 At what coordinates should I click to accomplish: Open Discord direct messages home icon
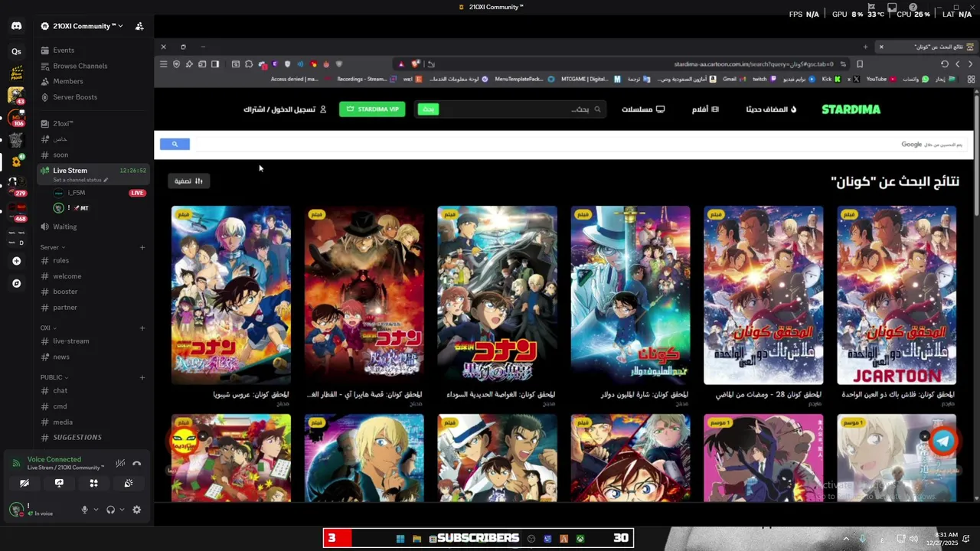[x=16, y=26]
